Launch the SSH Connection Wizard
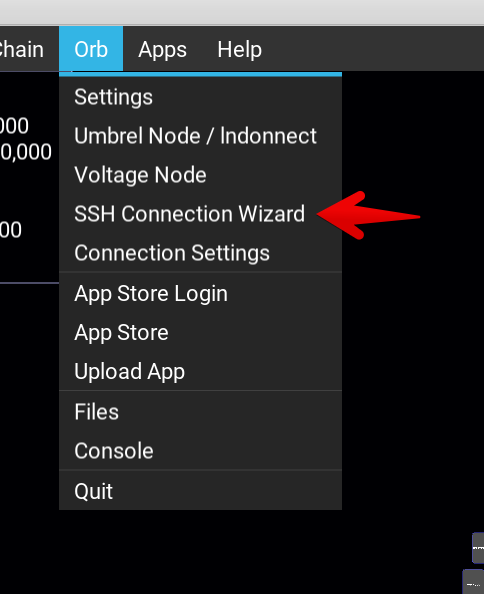This screenshot has width=484, height=594. click(x=200, y=214)
